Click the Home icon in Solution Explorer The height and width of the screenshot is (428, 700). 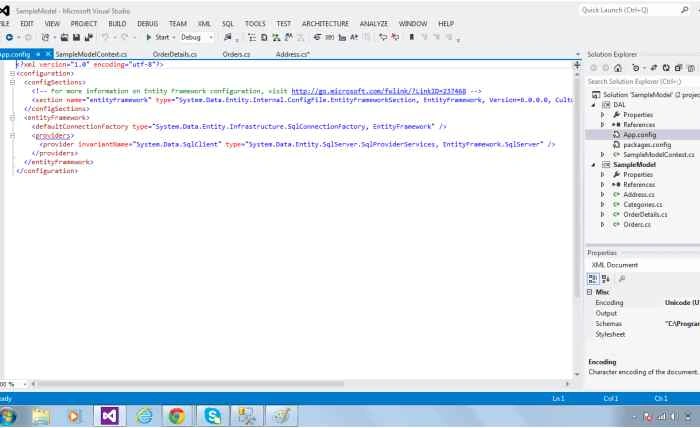pos(618,68)
